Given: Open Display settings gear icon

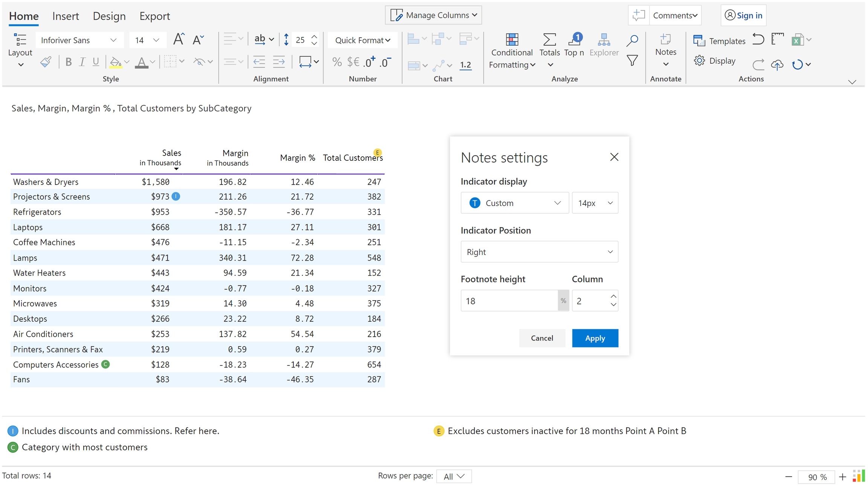Looking at the screenshot, I should (x=699, y=61).
